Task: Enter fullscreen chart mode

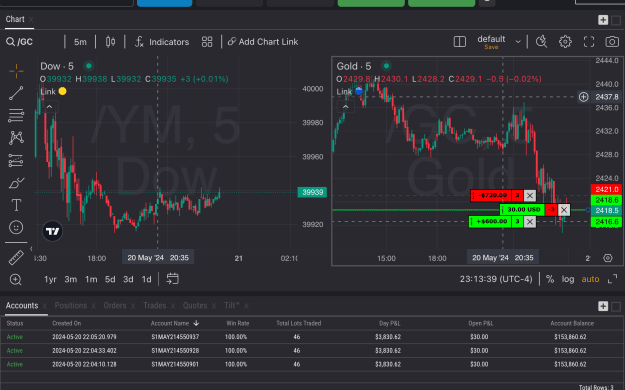Action: click(x=589, y=41)
